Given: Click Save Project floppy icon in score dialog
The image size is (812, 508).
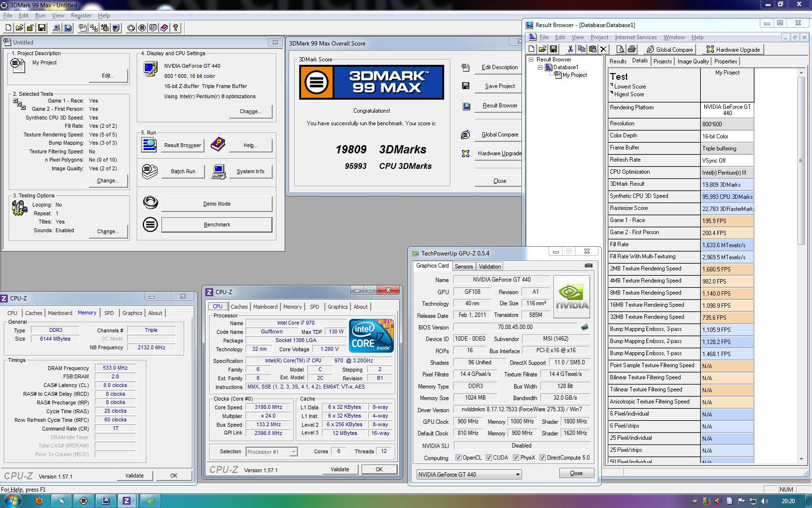Looking at the screenshot, I should (x=465, y=86).
